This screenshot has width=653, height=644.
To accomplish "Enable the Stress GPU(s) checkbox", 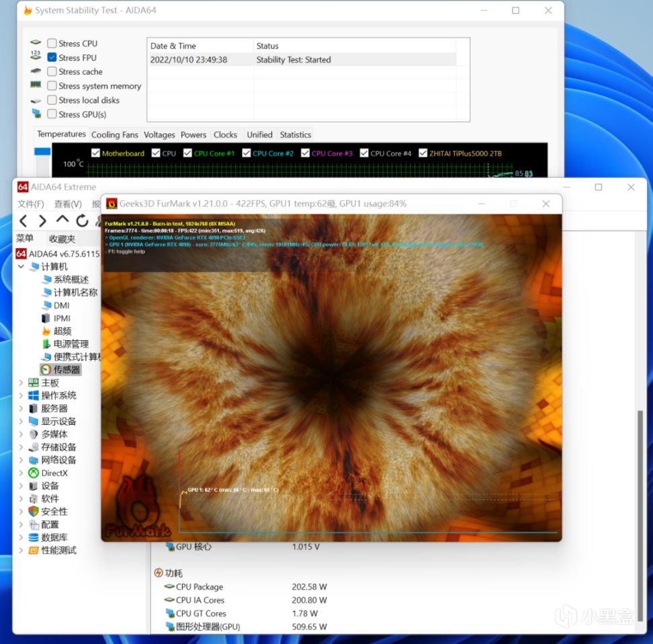I will click(52, 114).
